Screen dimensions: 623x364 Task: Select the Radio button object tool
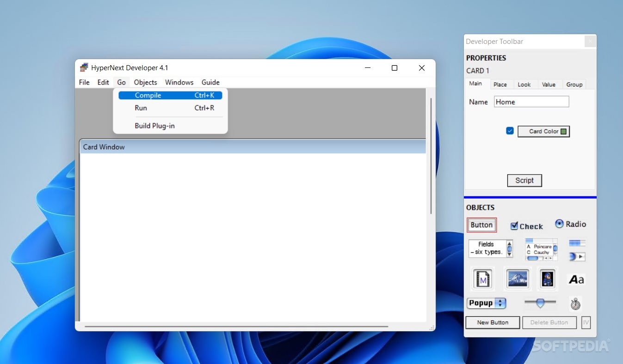[570, 224]
